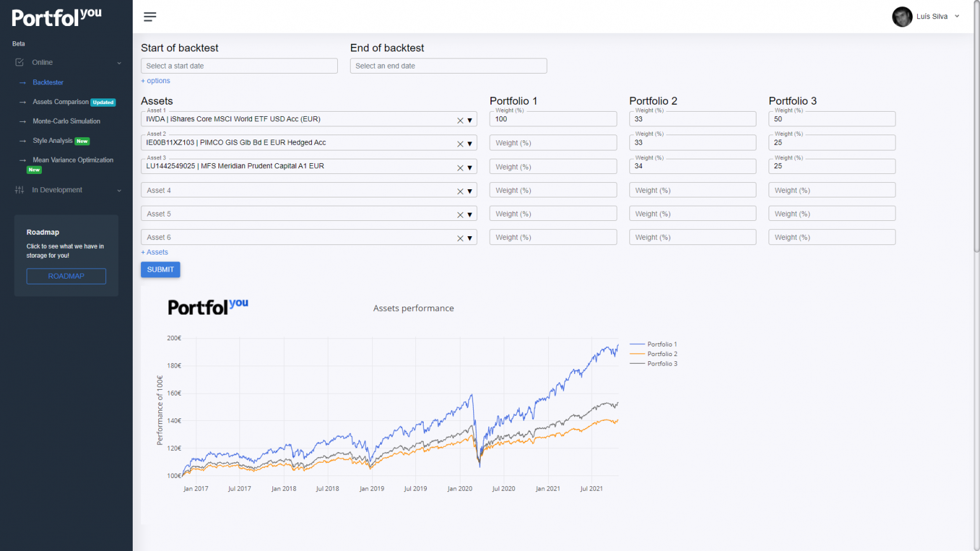The width and height of the screenshot is (980, 551).
Task: Click the clear X on Asset 6
Action: (x=460, y=238)
